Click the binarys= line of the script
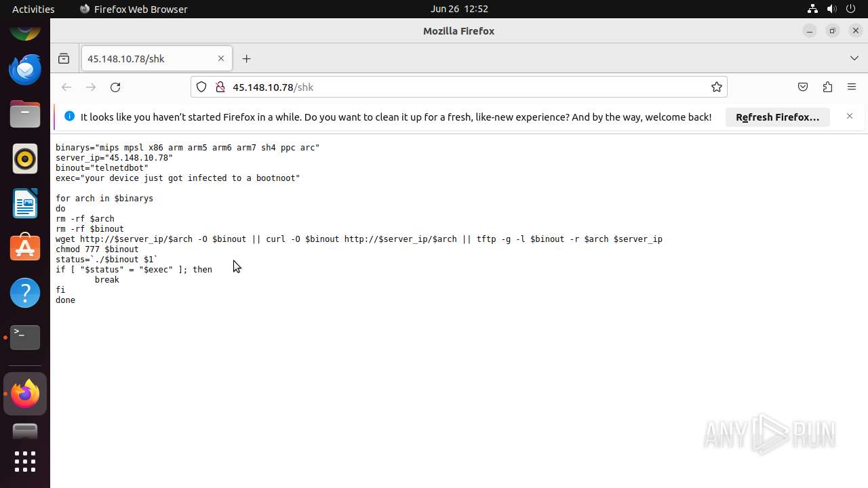This screenshot has width=868, height=488. (187, 147)
